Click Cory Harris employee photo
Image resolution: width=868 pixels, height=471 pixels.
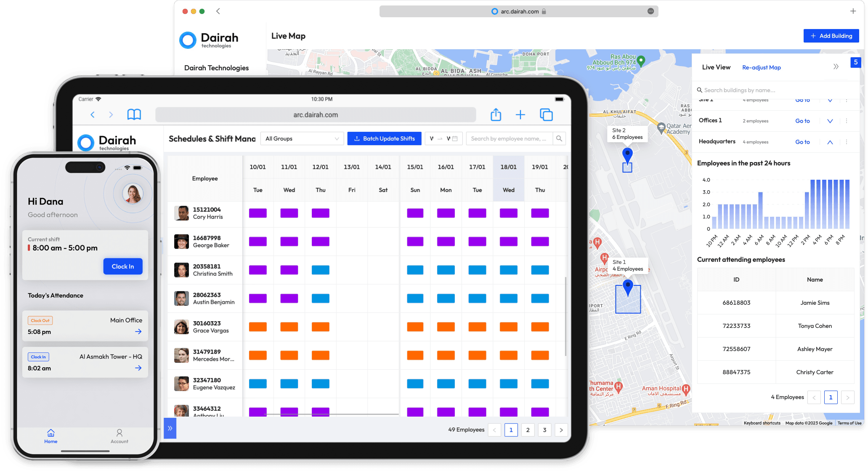pyautogui.click(x=181, y=213)
